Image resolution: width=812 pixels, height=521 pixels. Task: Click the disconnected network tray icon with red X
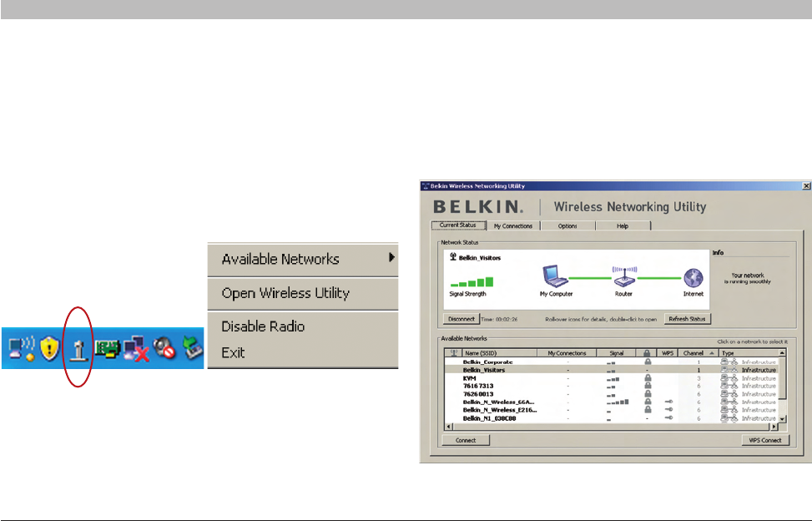[x=137, y=349]
